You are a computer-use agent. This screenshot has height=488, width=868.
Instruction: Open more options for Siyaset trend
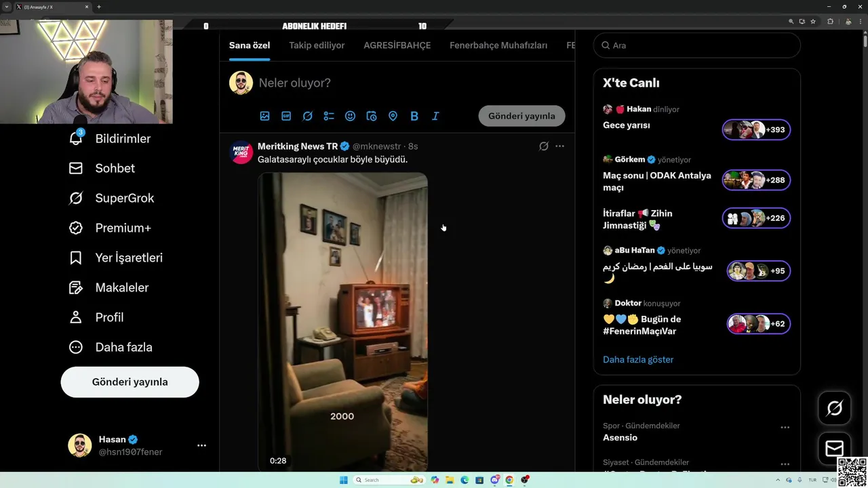(x=785, y=464)
